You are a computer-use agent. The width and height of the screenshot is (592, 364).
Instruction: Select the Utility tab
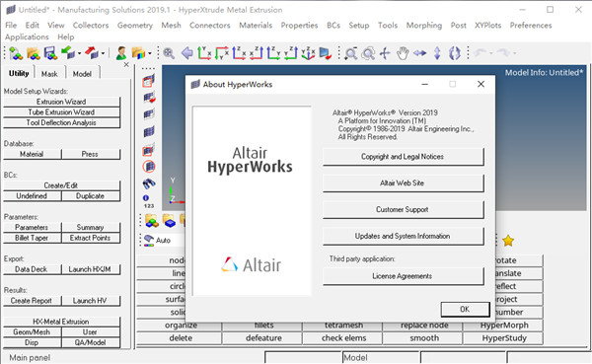(x=19, y=73)
